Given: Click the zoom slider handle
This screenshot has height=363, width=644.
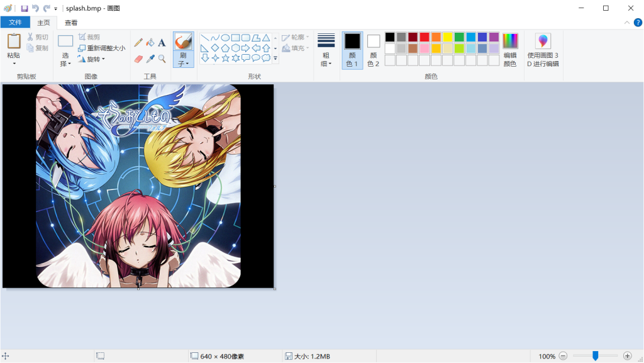Looking at the screenshot, I should 595,355.
